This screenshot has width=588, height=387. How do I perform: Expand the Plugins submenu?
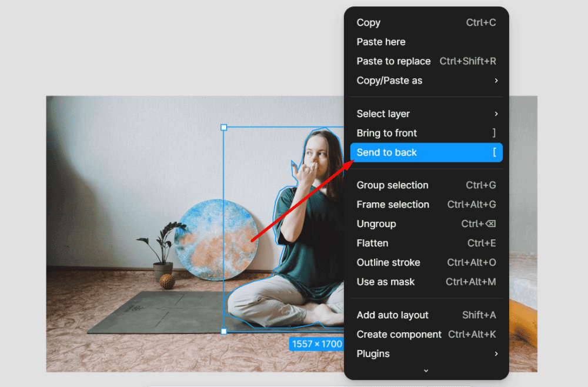pyautogui.click(x=426, y=354)
